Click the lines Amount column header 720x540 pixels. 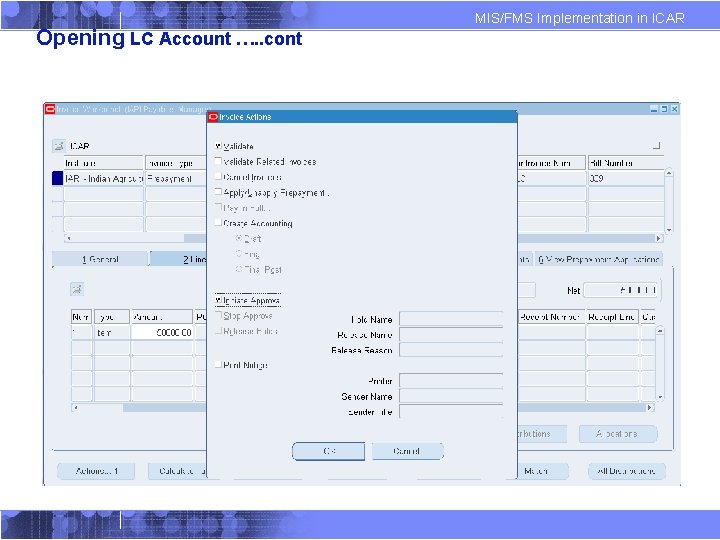[162, 317]
